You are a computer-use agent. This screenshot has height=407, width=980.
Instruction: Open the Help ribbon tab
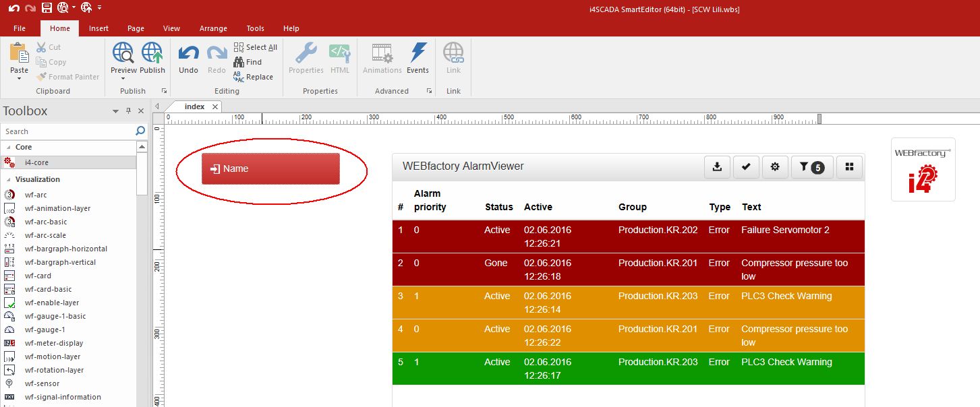pos(291,28)
